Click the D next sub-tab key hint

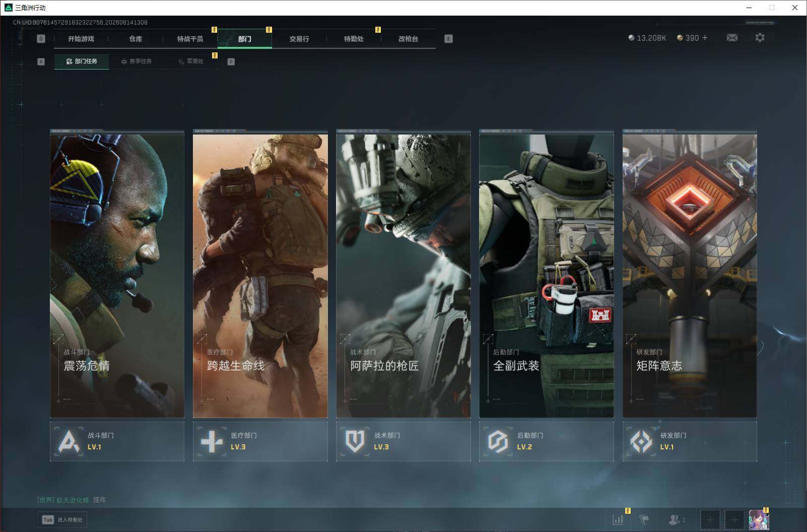tap(231, 61)
